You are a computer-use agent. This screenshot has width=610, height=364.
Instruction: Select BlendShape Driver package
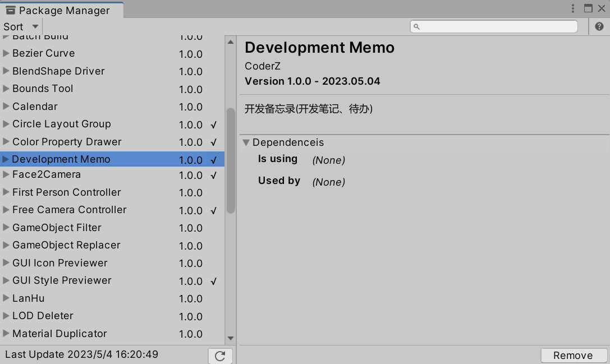point(112,71)
